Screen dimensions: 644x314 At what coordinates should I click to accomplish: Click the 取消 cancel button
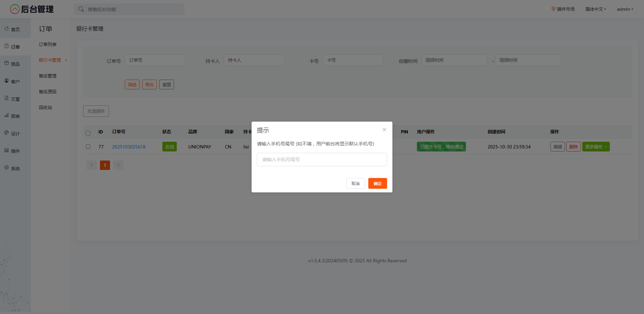(355, 183)
